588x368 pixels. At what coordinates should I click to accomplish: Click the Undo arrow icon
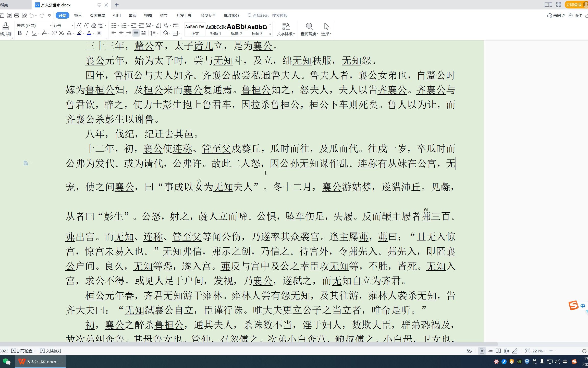tap(32, 15)
